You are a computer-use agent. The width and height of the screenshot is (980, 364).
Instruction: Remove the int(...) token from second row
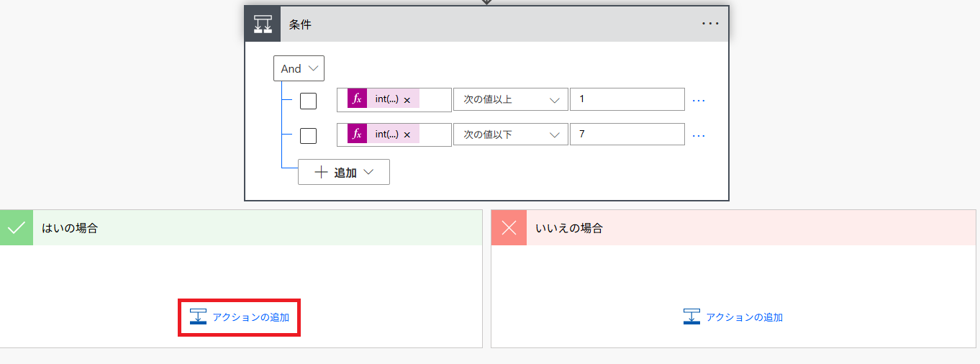click(407, 135)
